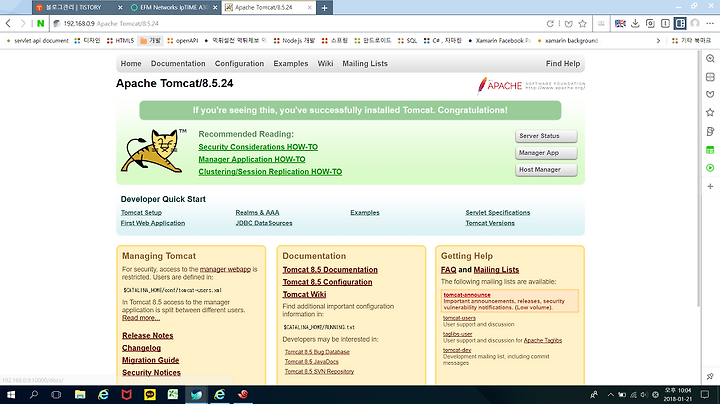Image resolution: width=720 pixels, height=404 pixels.
Task: Click the pin icon at sidebar bottom
Action: click(x=710, y=376)
